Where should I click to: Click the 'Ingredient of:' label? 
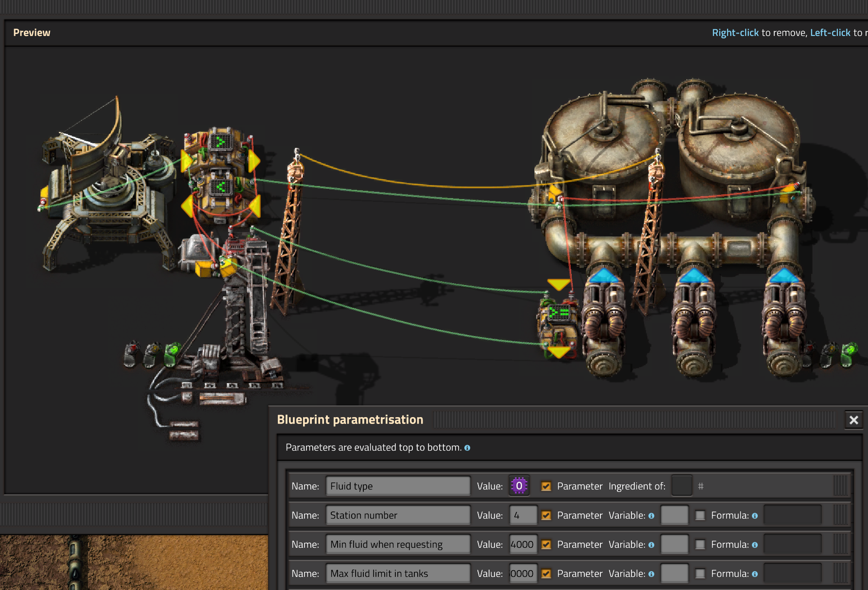pyautogui.click(x=637, y=486)
